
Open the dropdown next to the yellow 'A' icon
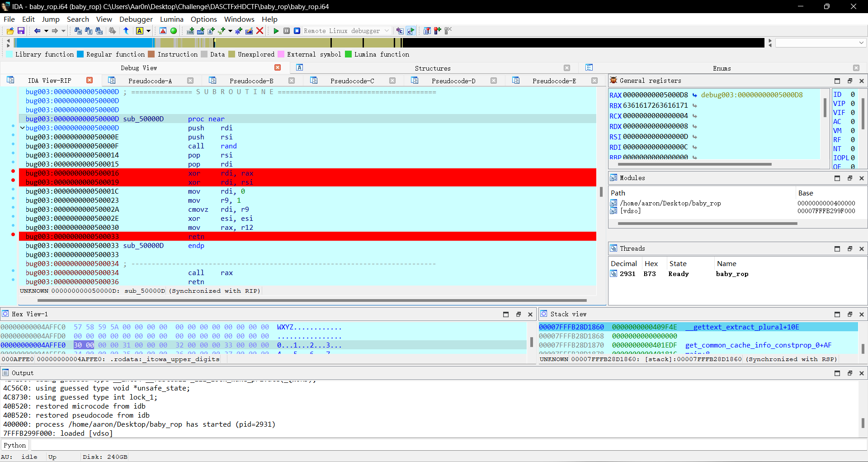point(148,31)
